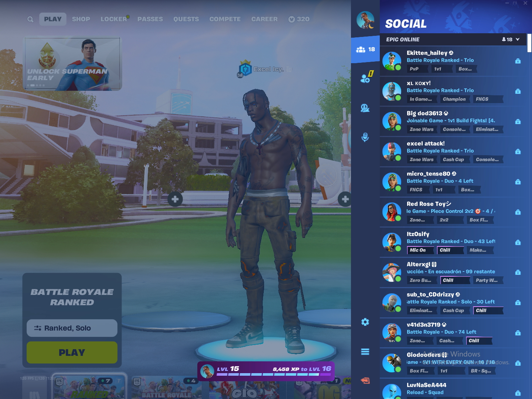Click Giodooders' avatar picture
532x399 pixels.
[392, 363]
